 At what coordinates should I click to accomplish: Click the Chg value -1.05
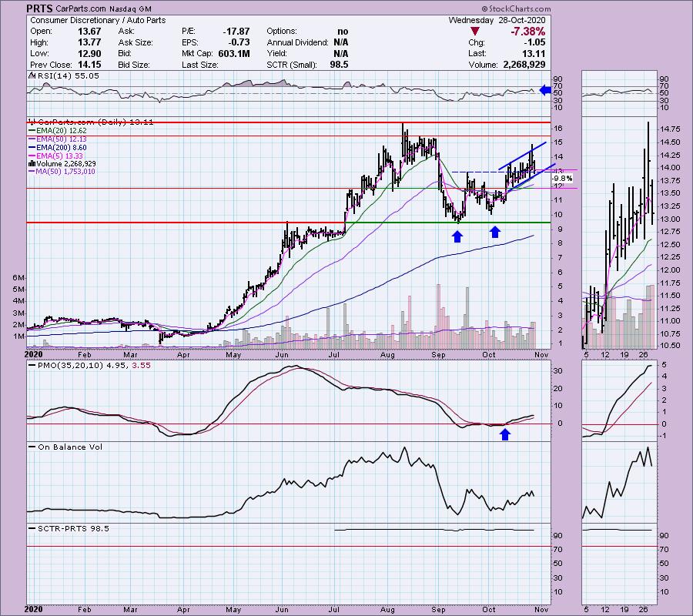pyautogui.click(x=534, y=42)
